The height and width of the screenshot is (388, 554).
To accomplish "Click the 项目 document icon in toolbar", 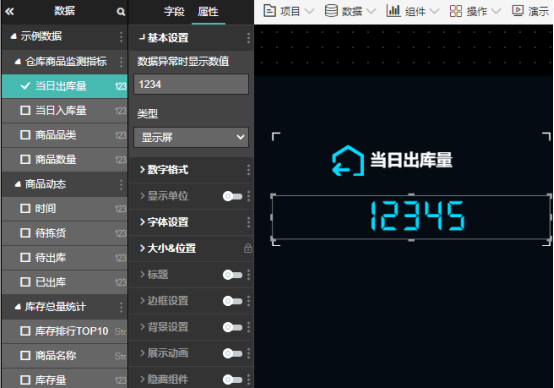I will 270,11.
